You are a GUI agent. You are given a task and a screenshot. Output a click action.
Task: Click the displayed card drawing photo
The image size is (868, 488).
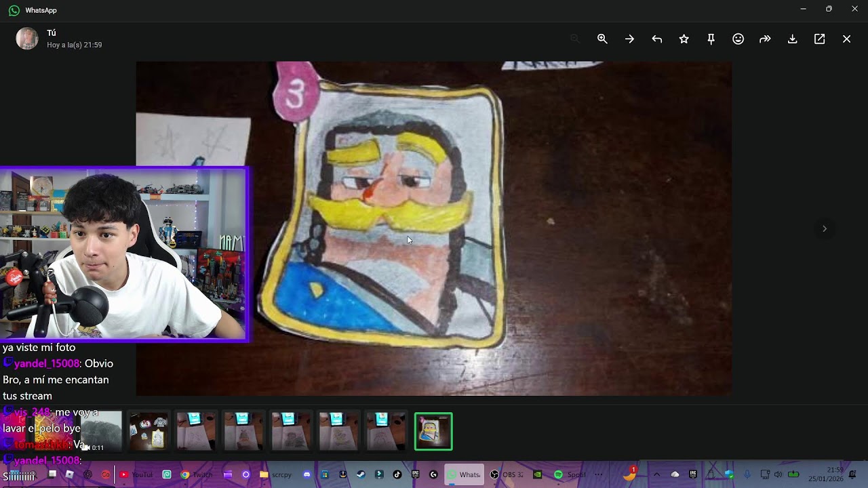tap(434, 228)
